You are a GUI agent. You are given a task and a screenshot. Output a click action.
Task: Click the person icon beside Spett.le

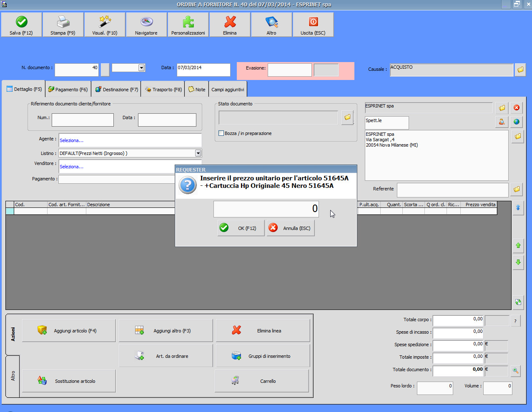[x=502, y=122]
